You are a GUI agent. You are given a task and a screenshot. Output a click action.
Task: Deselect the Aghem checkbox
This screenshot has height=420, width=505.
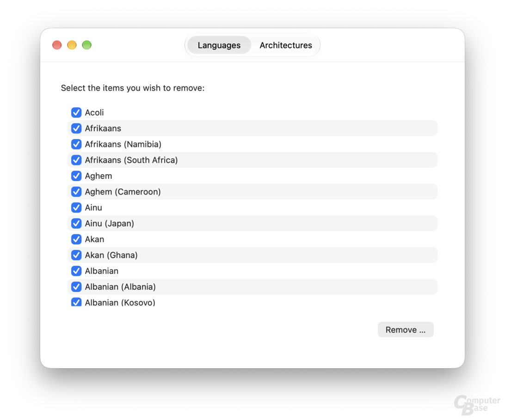click(76, 176)
